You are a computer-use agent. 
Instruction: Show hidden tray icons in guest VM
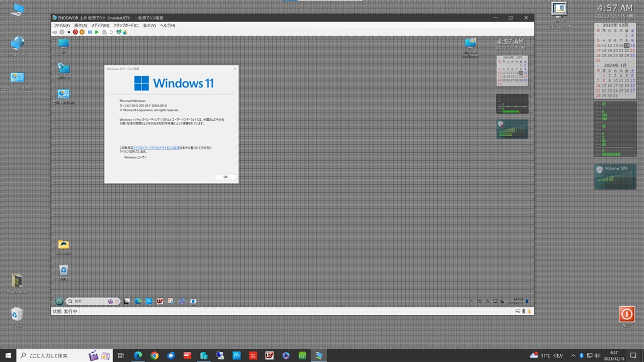[x=471, y=301]
